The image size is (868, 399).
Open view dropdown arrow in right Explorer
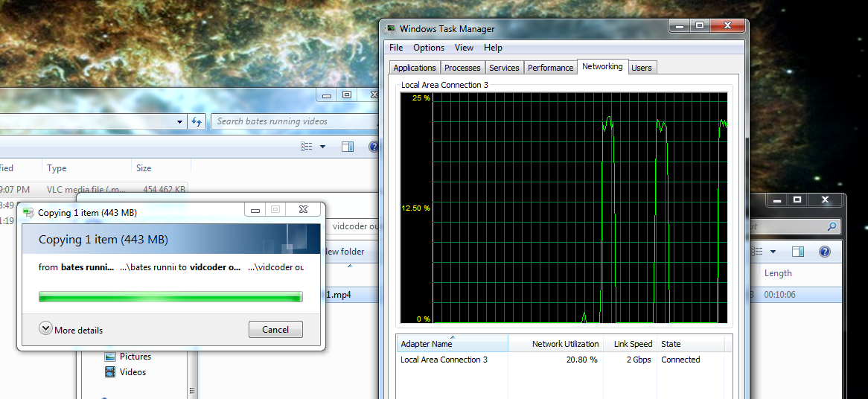pos(773,252)
